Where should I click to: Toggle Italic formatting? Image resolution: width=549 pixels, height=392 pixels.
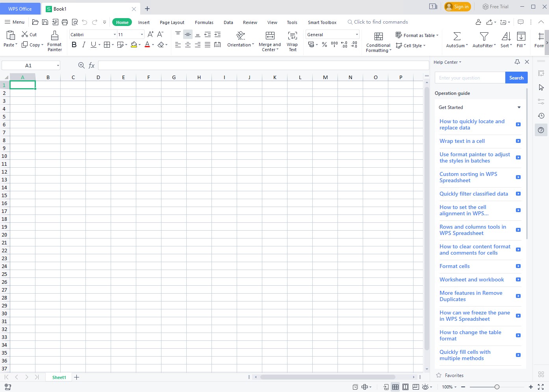[x=83, y=45]
